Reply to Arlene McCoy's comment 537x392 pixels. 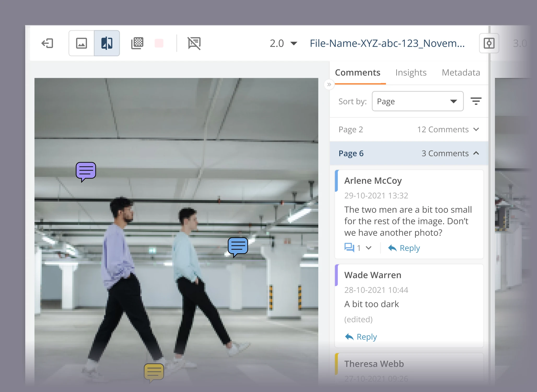point(404,248)
